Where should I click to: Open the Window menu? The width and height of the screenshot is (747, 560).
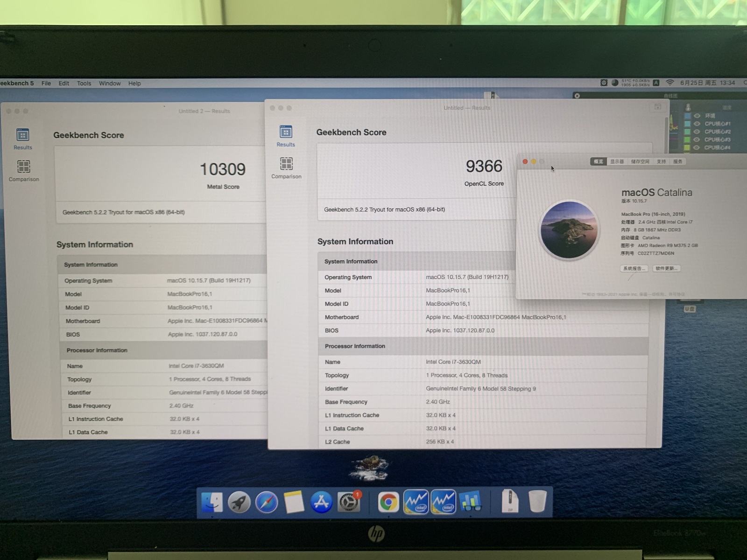coord(110,83)
